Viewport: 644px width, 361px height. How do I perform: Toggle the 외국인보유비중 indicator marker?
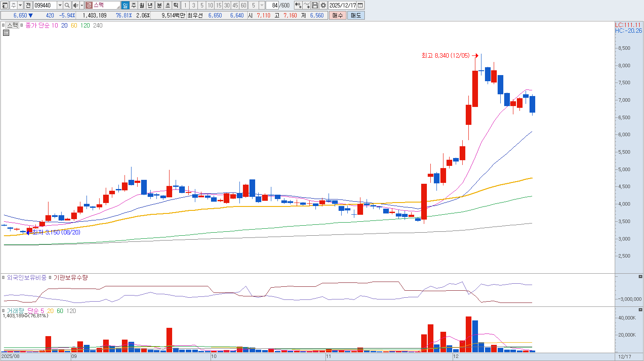click(x=3, y=278)
